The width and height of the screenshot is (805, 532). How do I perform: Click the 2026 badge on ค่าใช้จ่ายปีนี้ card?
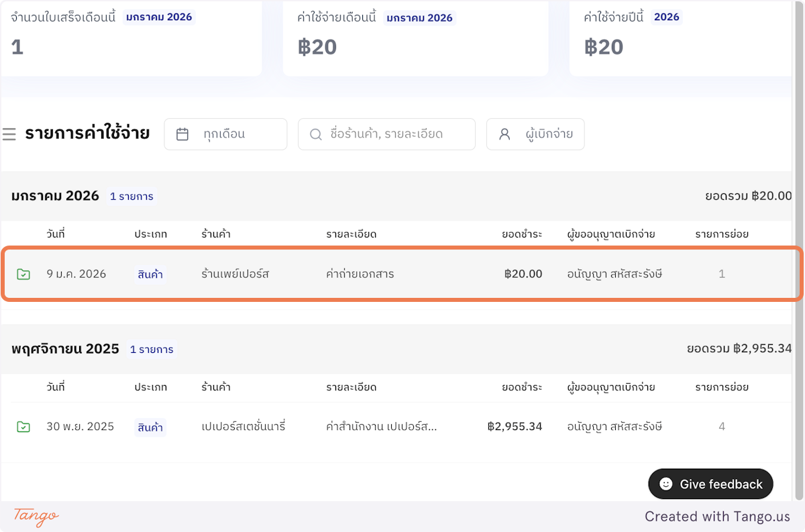click(x=667, y=17)
